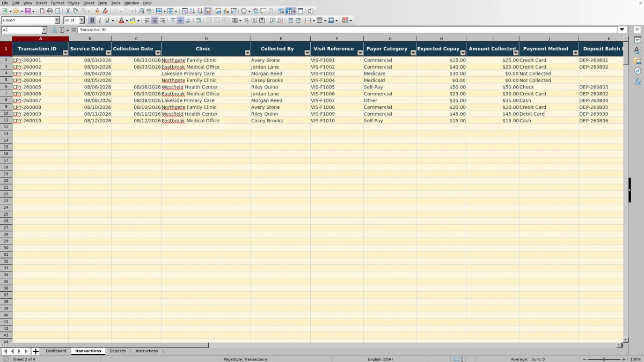Open Find and Replace icon
644x362 pixels.
[141, 11]
